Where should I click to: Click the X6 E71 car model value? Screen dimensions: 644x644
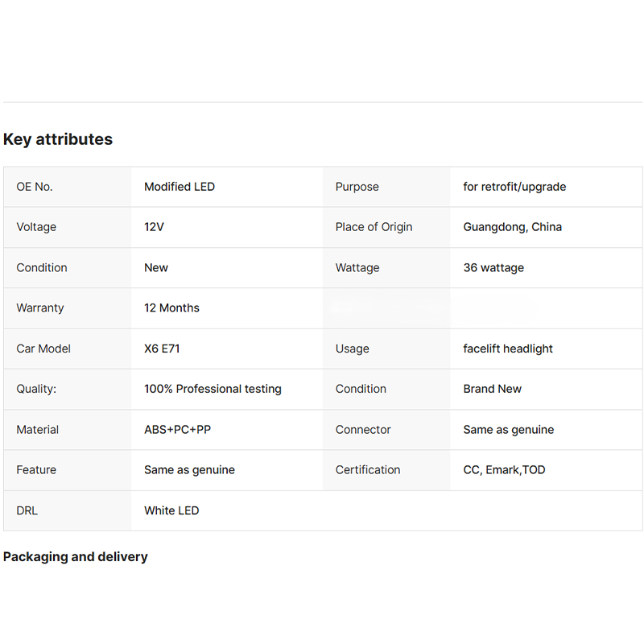tap(162, 349)
